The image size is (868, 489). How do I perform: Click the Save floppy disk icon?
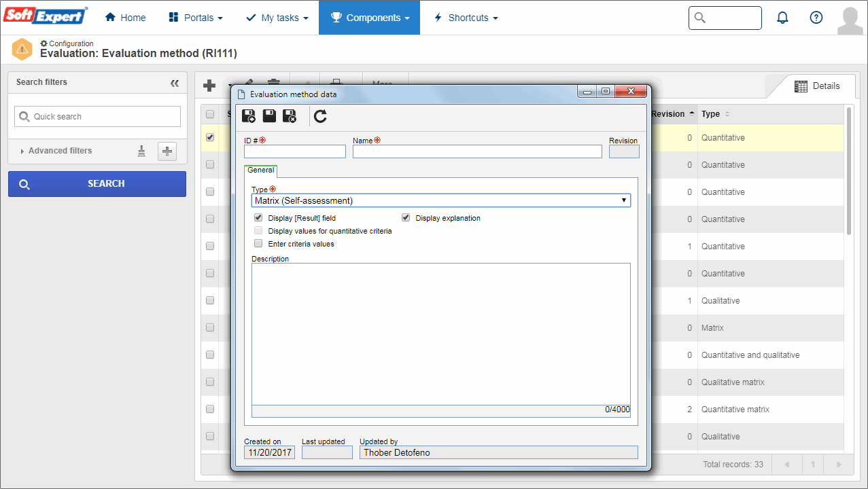click(x=269, y=116)
